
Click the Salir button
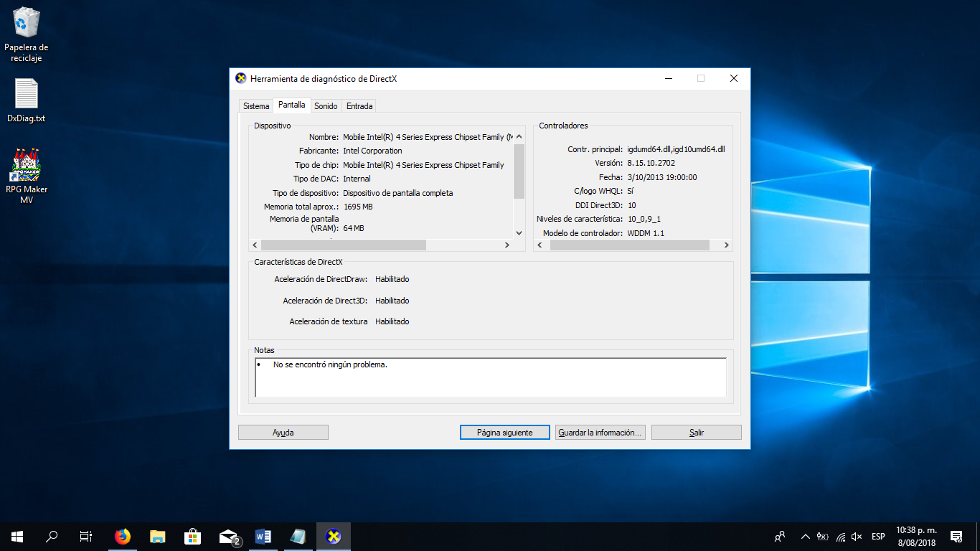(x=697, y=433)
